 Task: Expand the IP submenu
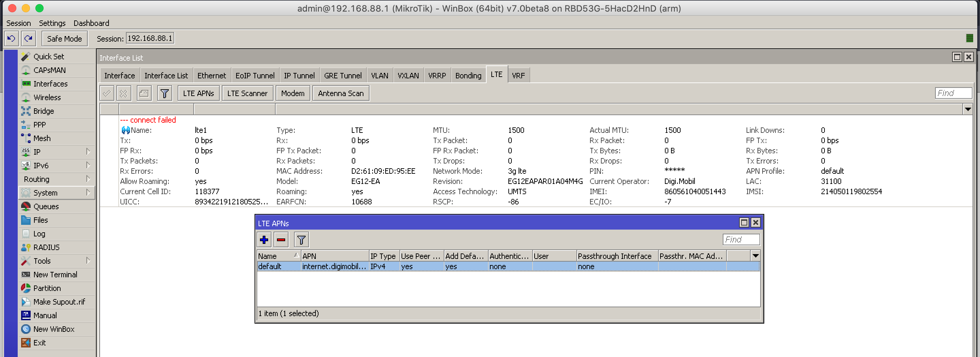[x=88, y=152]
